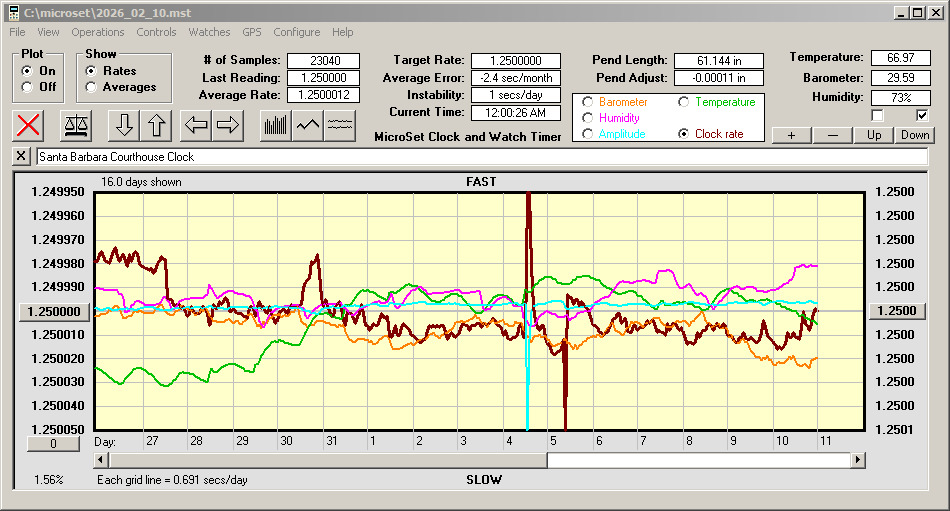Turn Plot off with the Off radio
The height and width of the screenshot is (511, 950).
[27, 87]
